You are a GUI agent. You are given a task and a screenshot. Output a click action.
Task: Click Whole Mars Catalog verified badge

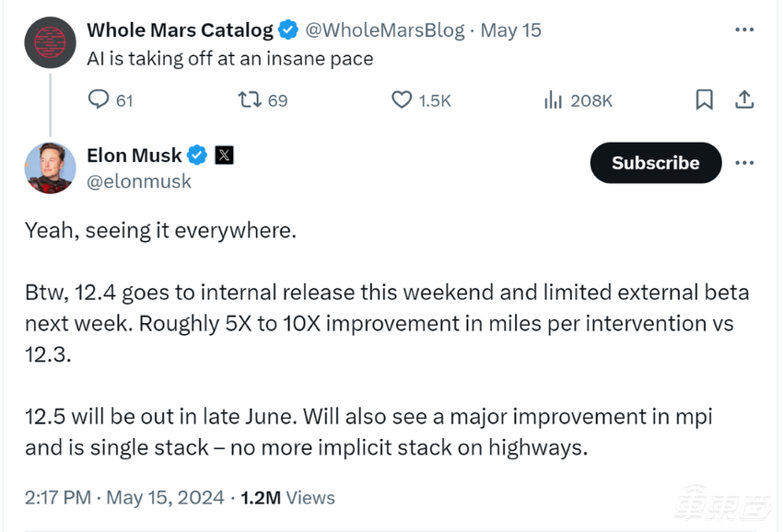click(288, 30)
